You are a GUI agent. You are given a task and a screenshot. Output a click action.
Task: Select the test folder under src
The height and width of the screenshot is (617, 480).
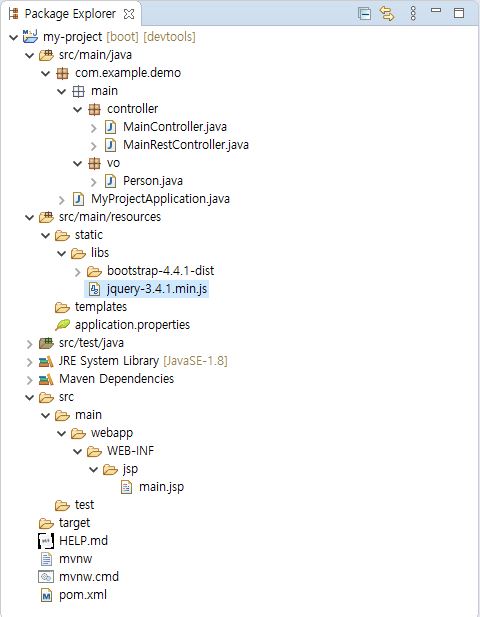[x=84, y=505]
